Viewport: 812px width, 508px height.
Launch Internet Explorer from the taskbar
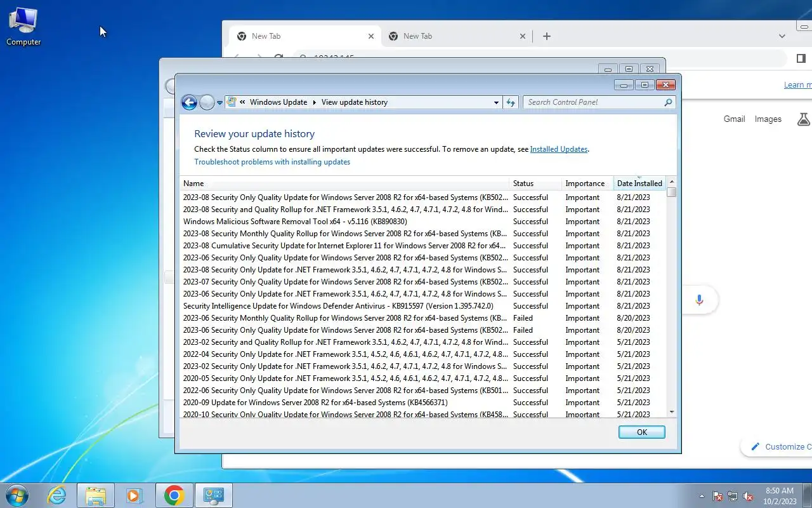point(57,495)
